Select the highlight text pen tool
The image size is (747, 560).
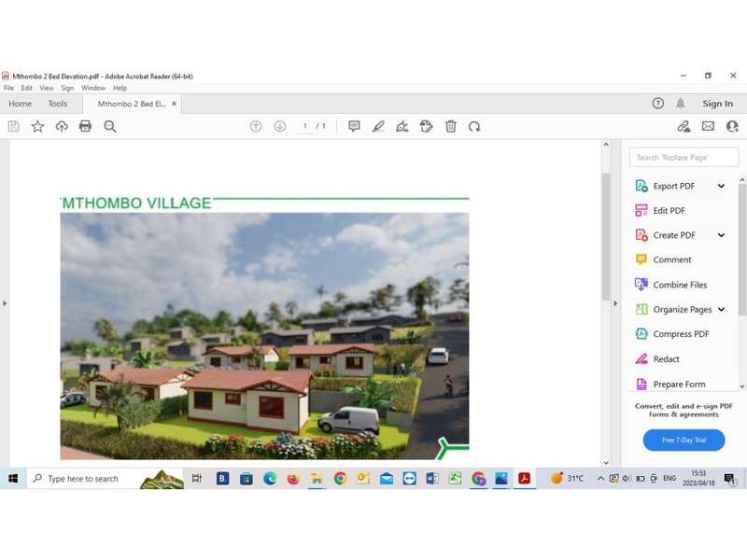[378, 126]
